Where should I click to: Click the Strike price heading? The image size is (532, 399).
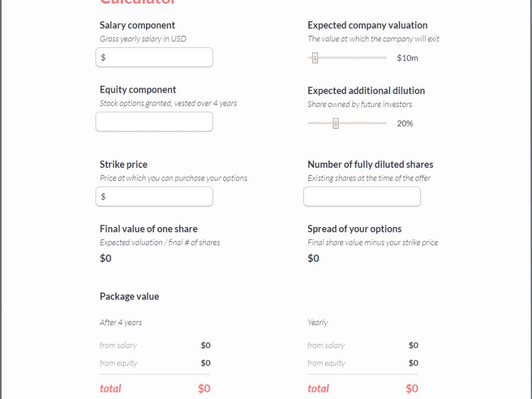124,164
